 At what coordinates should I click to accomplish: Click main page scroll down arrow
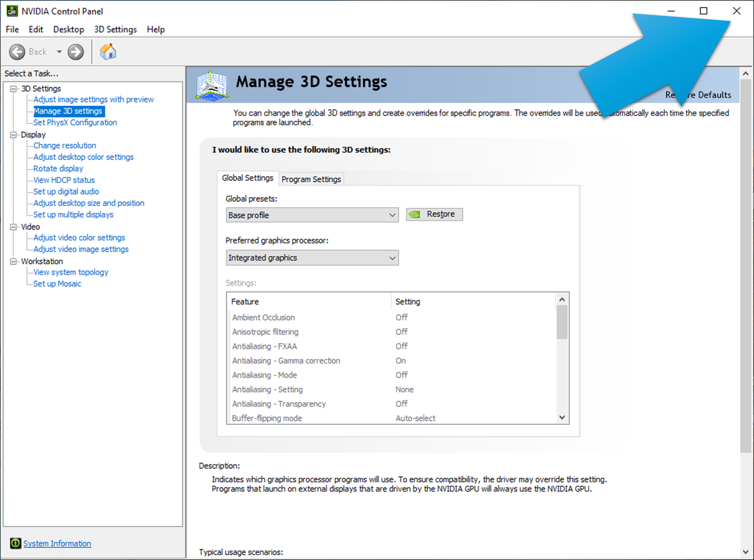tap(746, 552)
